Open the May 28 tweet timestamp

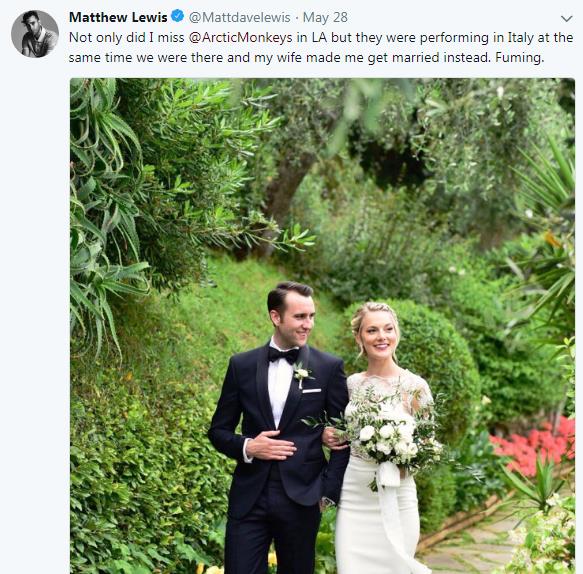(325, 17)
